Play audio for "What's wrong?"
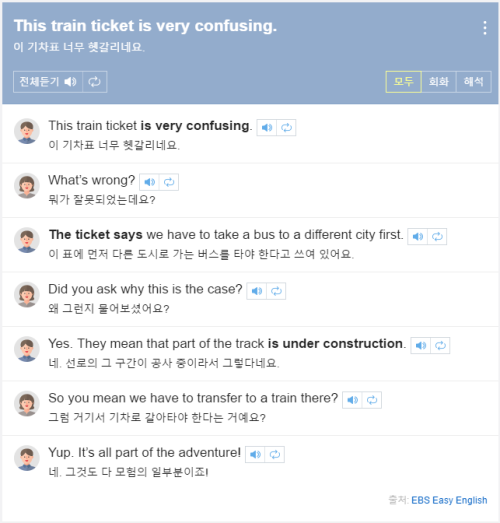The image size is (500, 523). coord(149,182)
